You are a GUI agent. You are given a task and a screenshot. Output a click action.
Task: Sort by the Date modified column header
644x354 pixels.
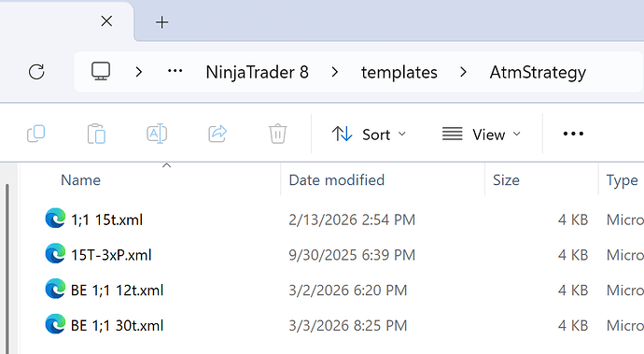(x=336, y=180)
